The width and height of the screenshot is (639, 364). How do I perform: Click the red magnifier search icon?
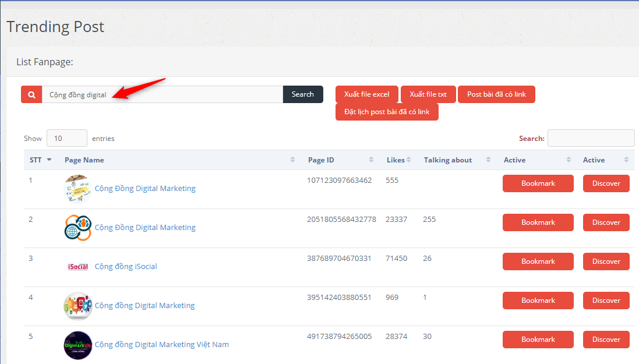(31, 94)
